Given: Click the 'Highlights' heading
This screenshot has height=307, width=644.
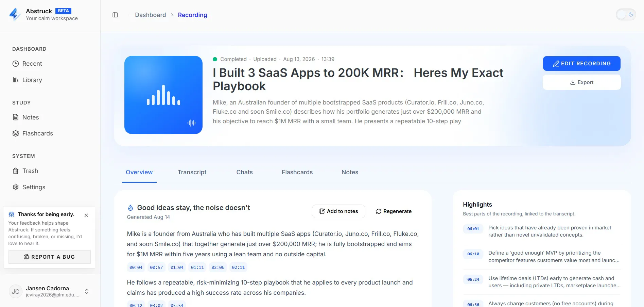Looking at the screenshot, I should pos(477,205).
